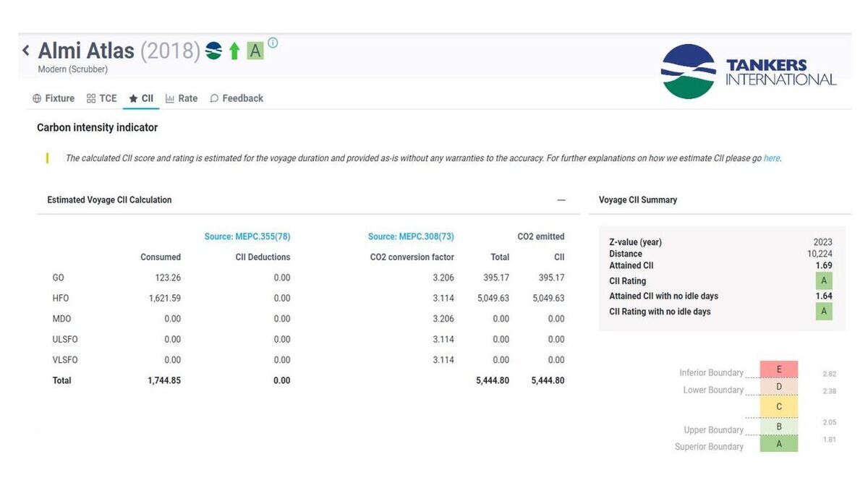Collapse the Estimated Voyage CII Calculation panel
Screen dimensions: 868x488
tap(561, 200)
